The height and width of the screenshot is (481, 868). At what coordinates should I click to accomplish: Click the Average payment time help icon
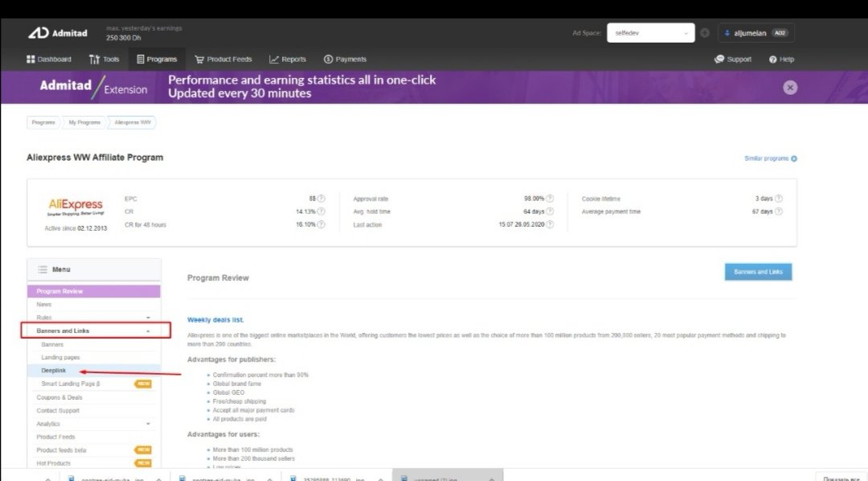[778, 211]
